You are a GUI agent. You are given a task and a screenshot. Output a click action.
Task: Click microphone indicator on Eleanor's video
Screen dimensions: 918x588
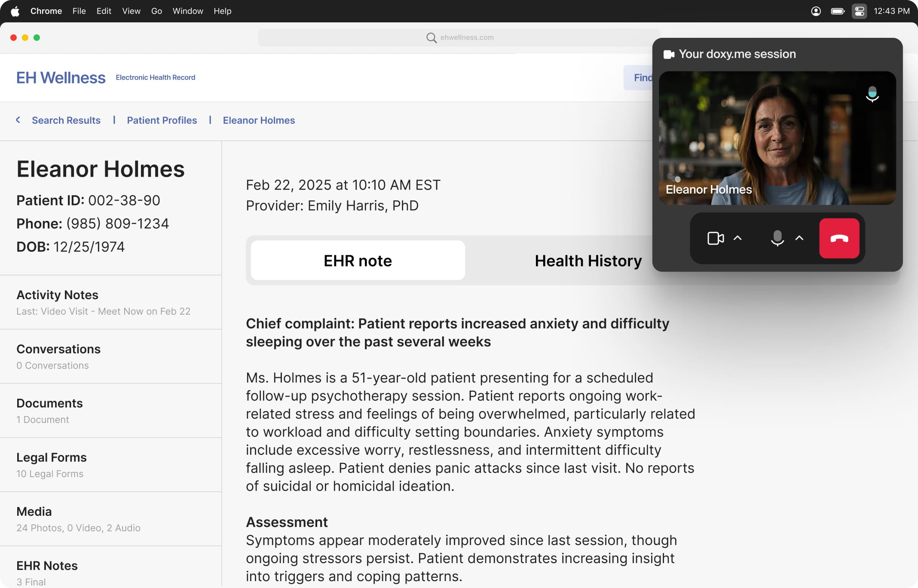coord(872,94)
